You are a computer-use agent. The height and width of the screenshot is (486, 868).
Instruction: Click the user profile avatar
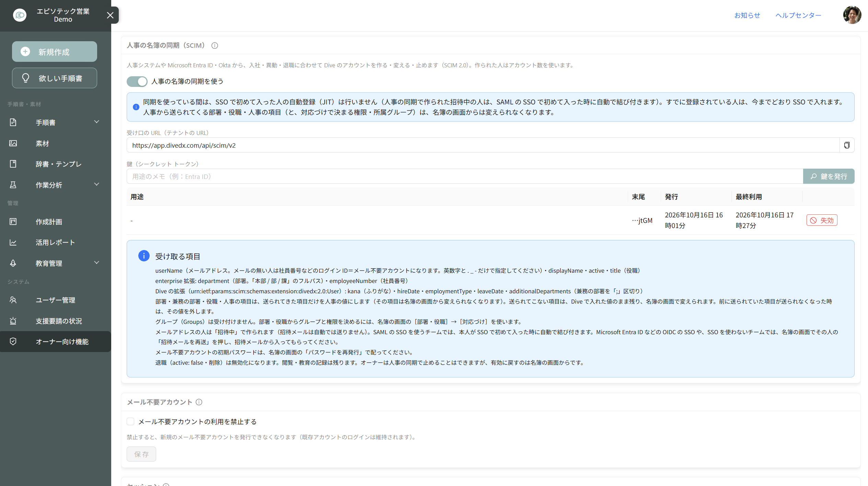pyautogui.click(x=852, y=15)
